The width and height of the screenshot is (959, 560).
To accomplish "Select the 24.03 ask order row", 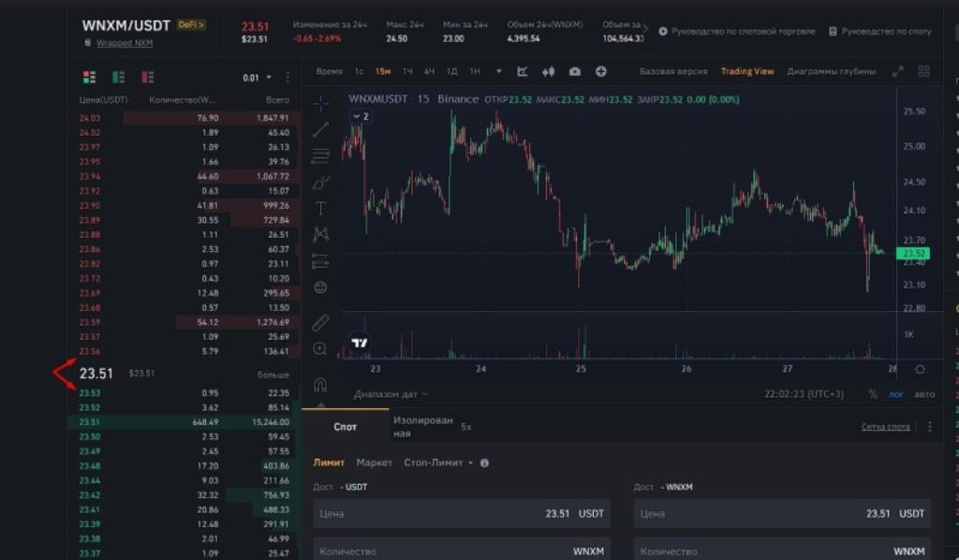I will pyautogui.click(x=184, y=118).
